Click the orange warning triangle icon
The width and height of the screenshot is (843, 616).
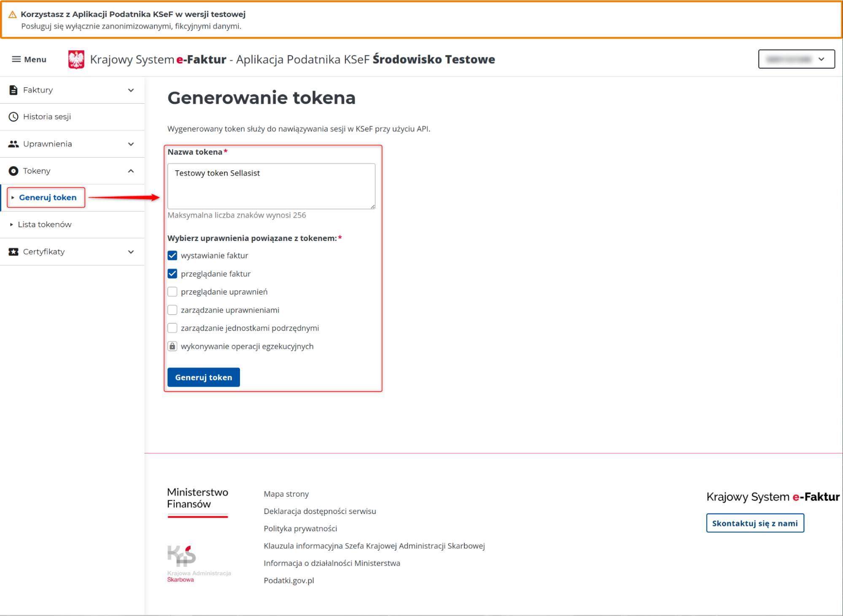13,14
